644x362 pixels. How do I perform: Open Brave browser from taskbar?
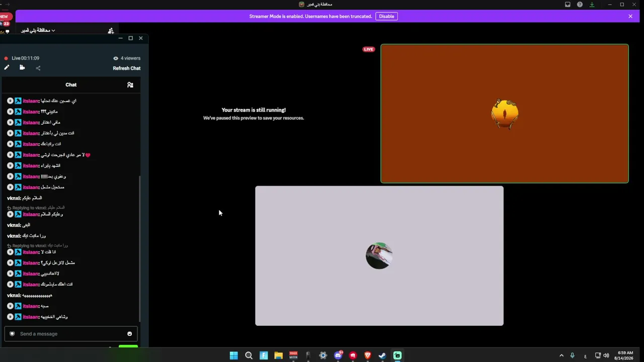368,355
